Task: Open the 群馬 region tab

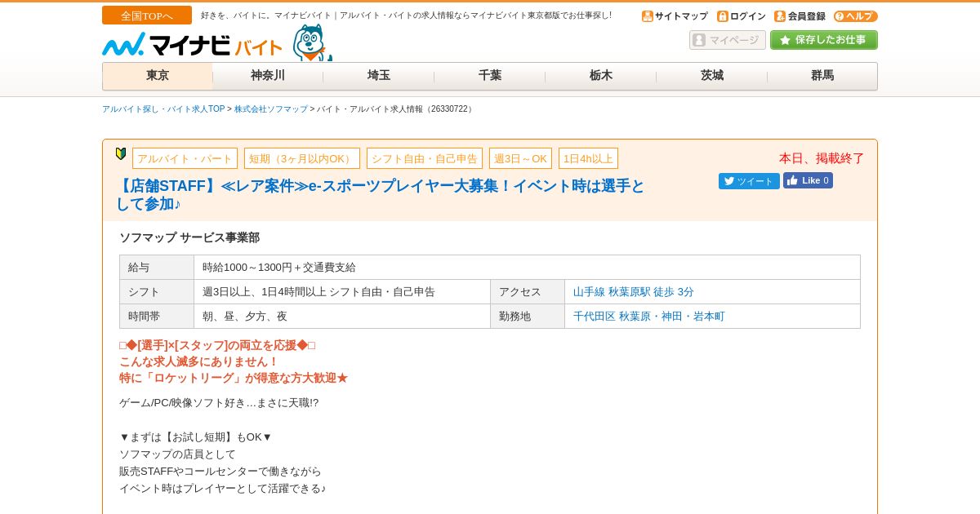Action: pos(822,76)
